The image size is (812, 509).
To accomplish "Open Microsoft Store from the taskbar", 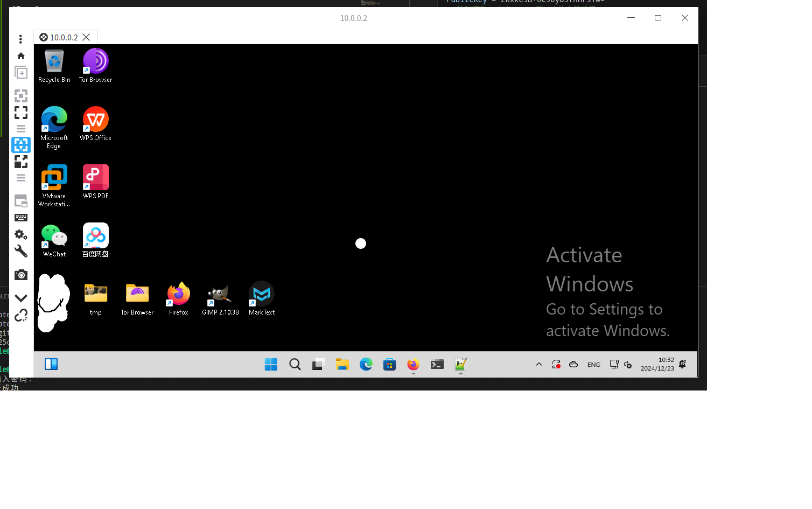I will coord(390,365).
